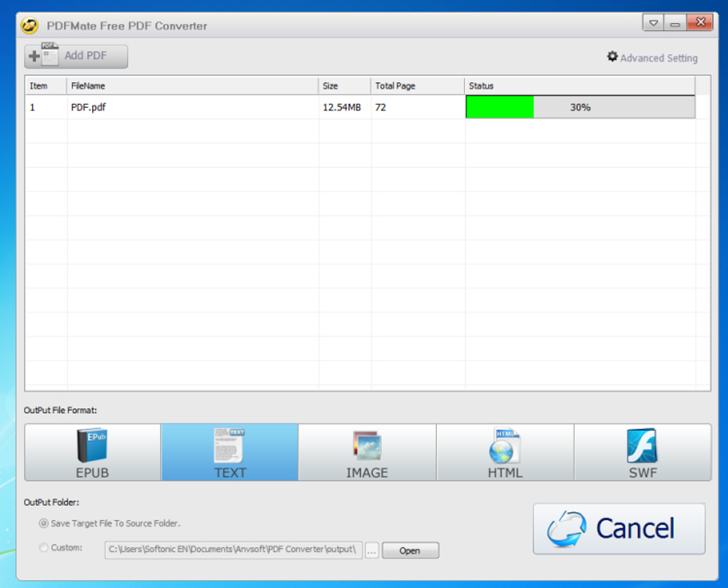Close the PDFMate window

point(700,22)
